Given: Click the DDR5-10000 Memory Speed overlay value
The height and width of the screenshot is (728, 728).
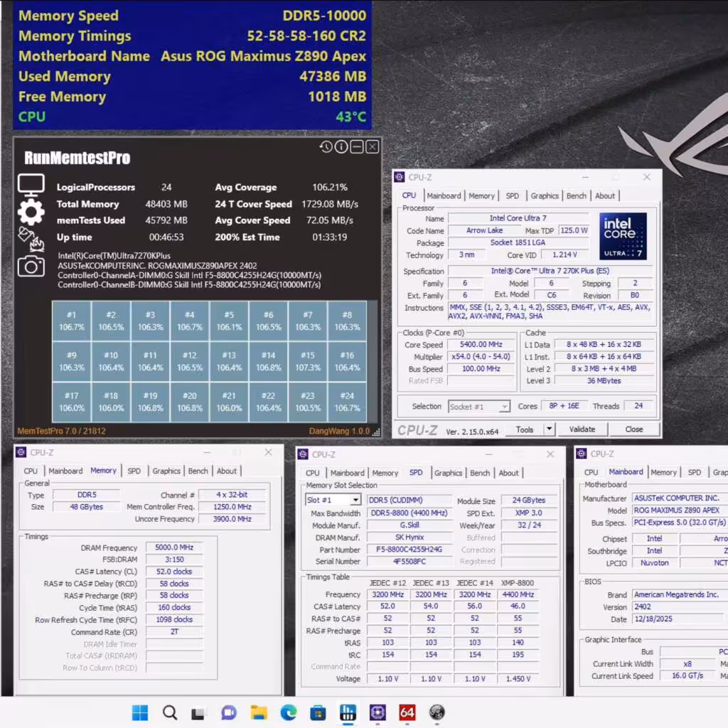Looking at the screenshot, I should click(x=324, y=16).
